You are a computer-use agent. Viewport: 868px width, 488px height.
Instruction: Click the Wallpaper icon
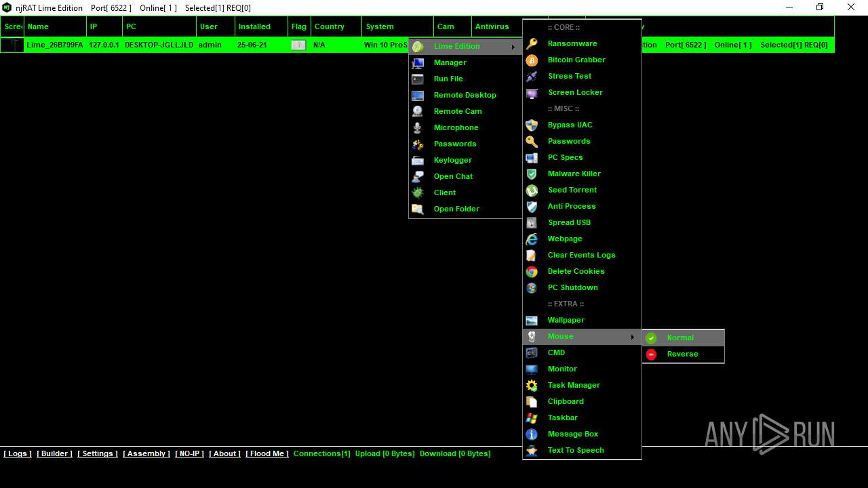[x=532, y=320]
